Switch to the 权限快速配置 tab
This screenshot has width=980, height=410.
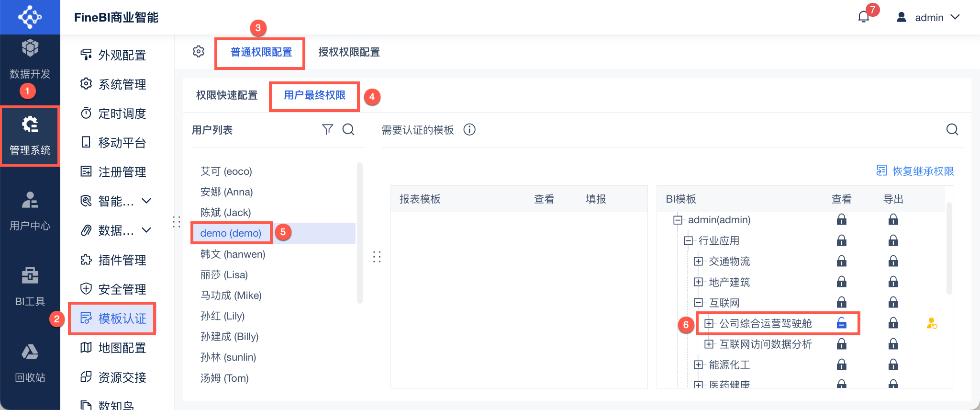point(227,95)
